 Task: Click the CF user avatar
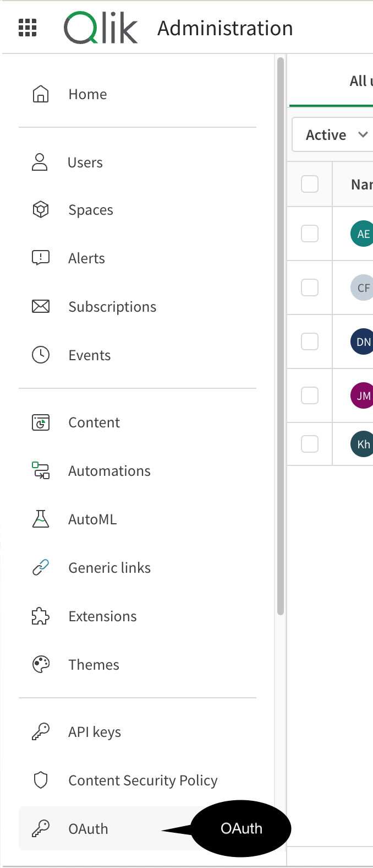click(x=362, y=287)
